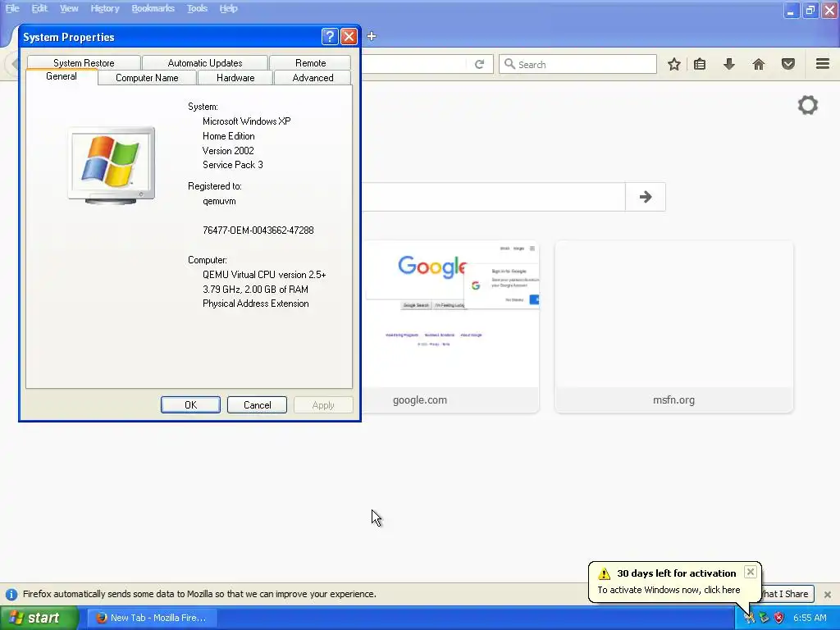The image size is (840, 630).
Task: Click the taskbar clock 6:55 AM
Action: [x=810, y=619]
